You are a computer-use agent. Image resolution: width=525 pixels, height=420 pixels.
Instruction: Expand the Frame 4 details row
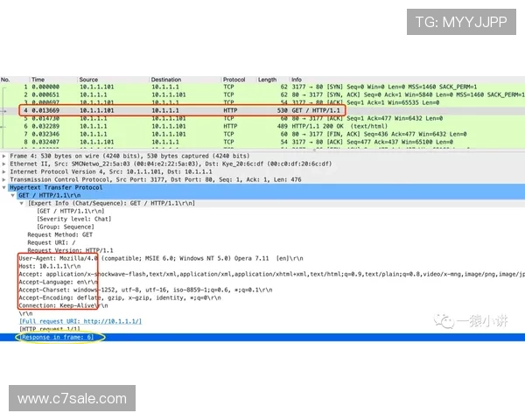tap(4, 155)
